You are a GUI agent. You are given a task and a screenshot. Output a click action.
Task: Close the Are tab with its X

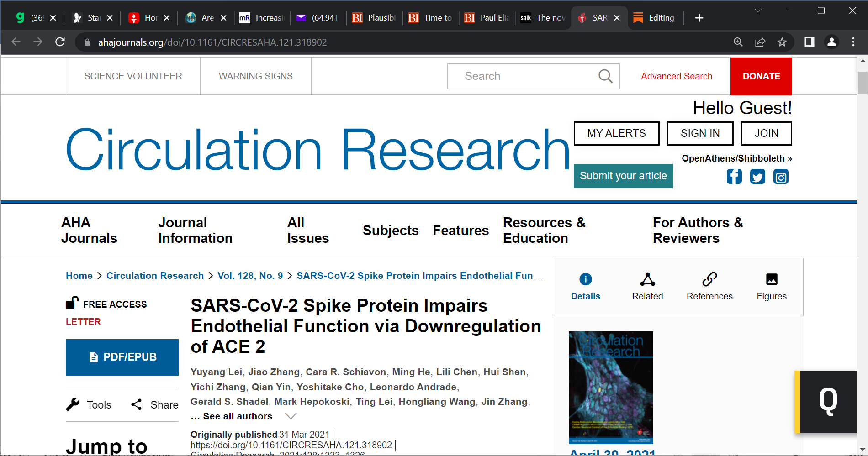click(223, 18)
